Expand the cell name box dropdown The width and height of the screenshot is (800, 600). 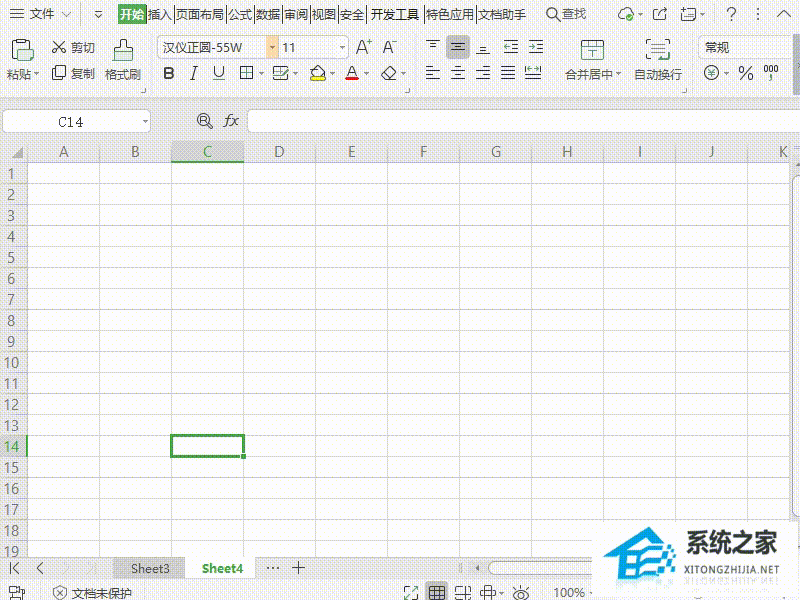point(145,121)
